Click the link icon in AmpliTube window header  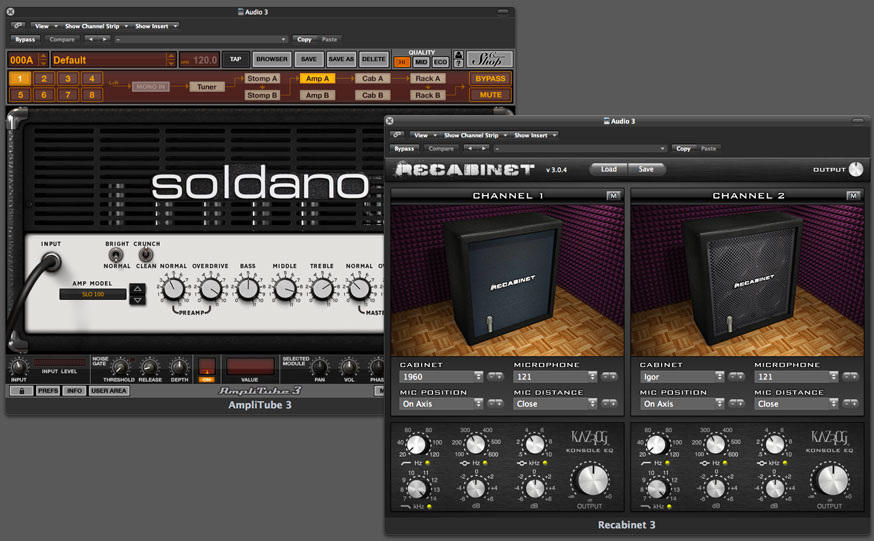pos(18,26)
